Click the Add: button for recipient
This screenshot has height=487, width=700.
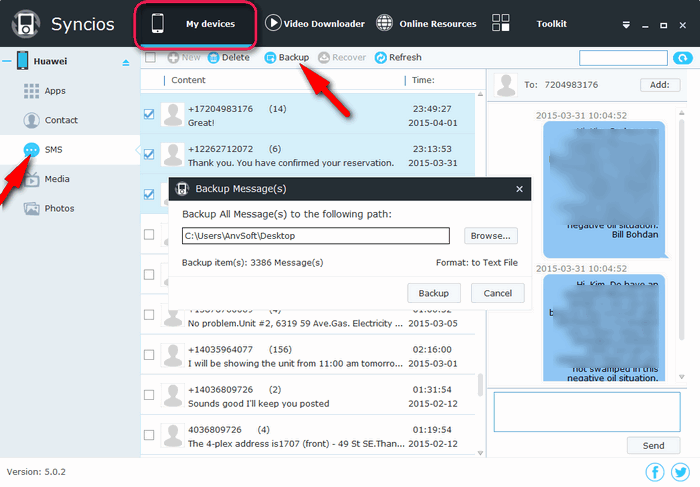tap(660, 85)
